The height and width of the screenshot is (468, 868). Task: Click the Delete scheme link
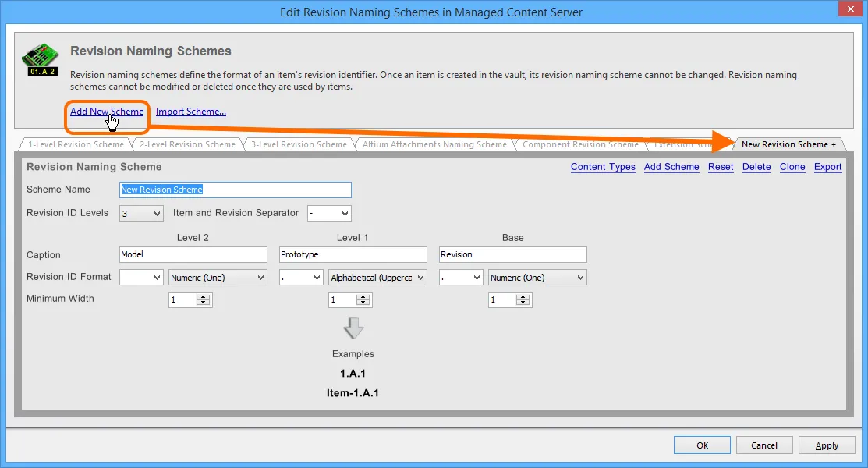pyautogui.click(x=756, y=167)
